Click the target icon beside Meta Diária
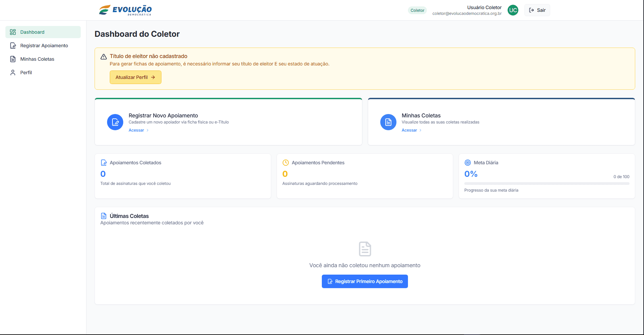This screenshot has width=644, height=335. (468, 163)
